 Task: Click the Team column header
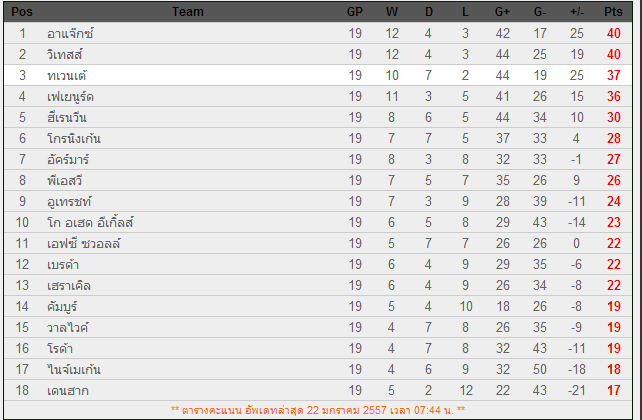pyautogui.click(x=187, y=12)
